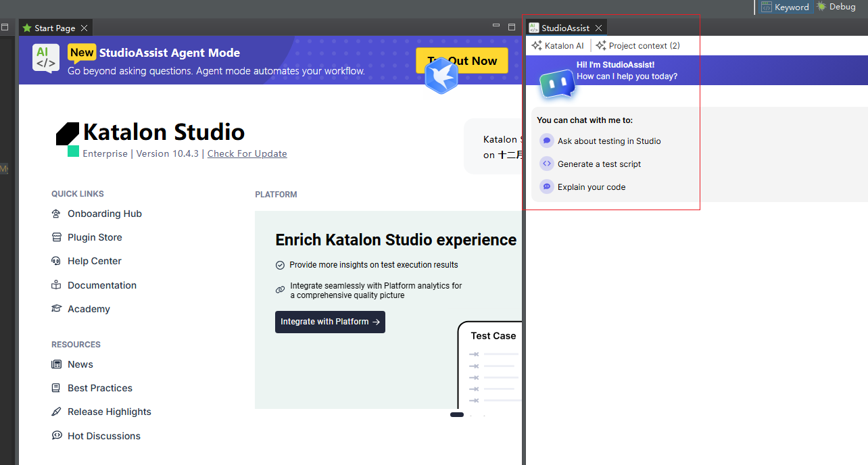This screenshot has width=868, height=465.
Task: Select the StudioAssist tab
Action: click(565, 28)
